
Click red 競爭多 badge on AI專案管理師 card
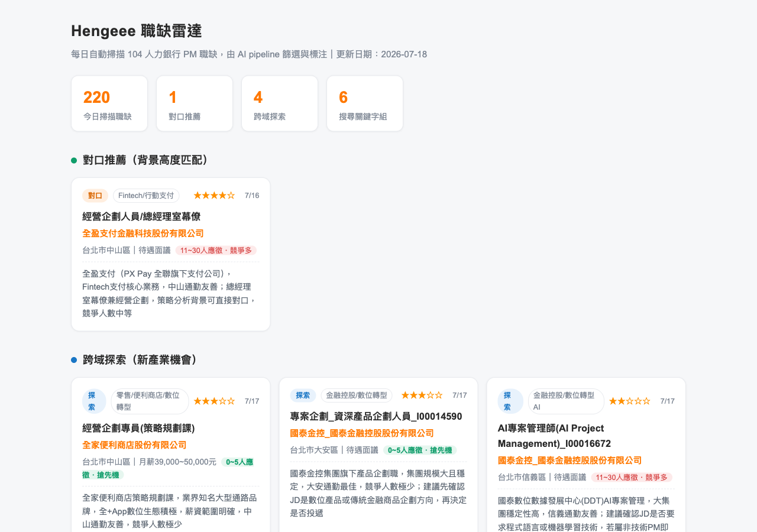click(x=632, y=478)
